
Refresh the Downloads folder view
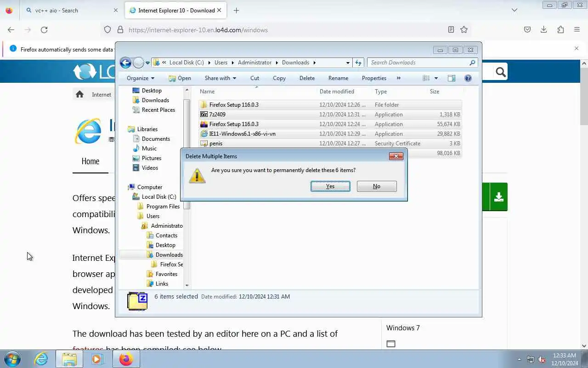[x=358, y=63]
